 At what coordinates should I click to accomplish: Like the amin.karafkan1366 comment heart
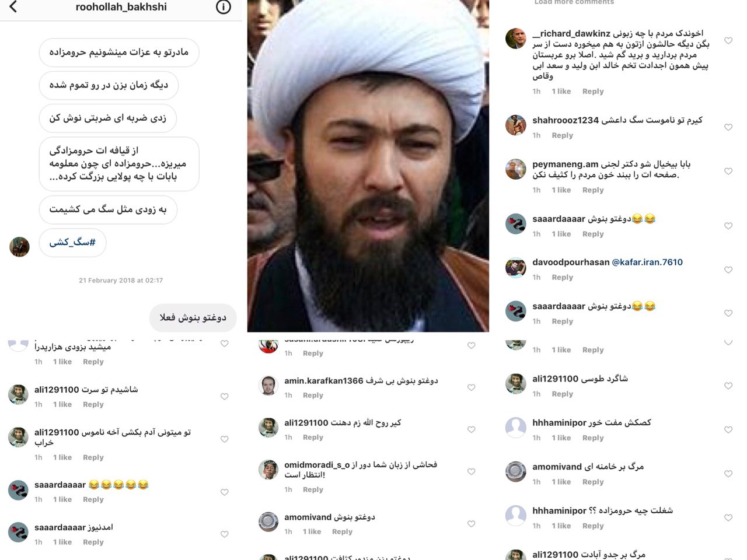471,388
